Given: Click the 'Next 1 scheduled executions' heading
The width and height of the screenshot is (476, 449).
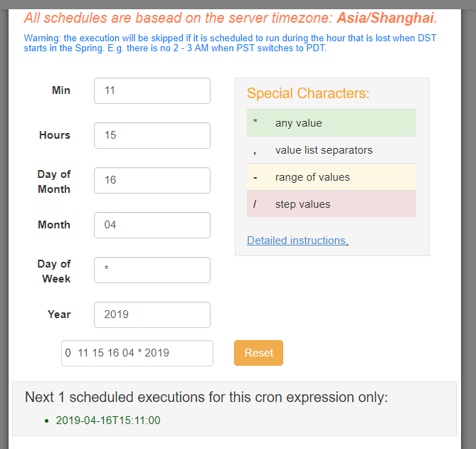Looking at the screenshot, I should tap(206, 397).
